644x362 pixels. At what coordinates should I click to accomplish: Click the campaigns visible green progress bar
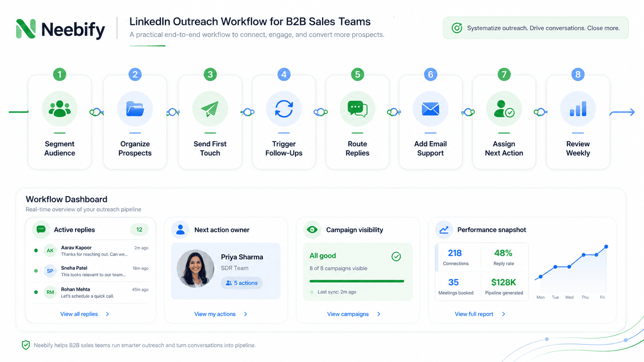pyautogui.click(x=357, y=281)
